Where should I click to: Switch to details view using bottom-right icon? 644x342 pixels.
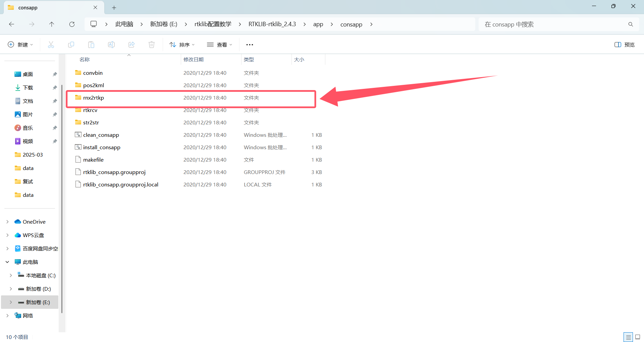[629, 337]
